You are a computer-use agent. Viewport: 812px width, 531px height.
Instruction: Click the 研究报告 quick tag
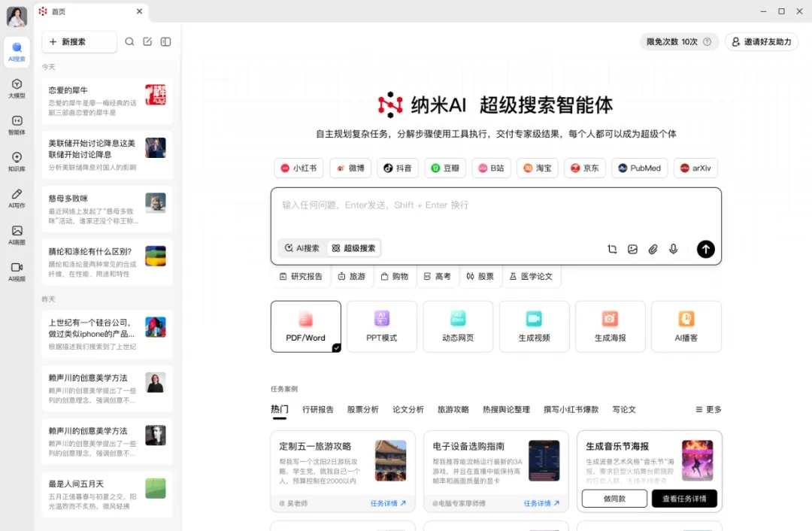tap(301, 276)
